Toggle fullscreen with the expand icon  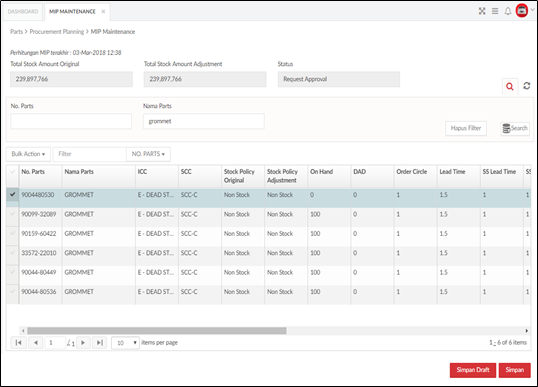482,11
